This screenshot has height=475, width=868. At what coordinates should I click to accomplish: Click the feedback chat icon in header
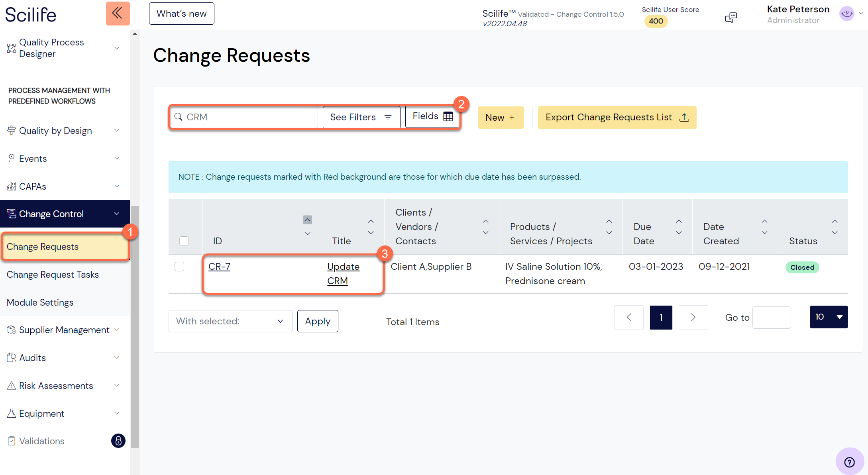pyautogui.click(x=731, y=17)
